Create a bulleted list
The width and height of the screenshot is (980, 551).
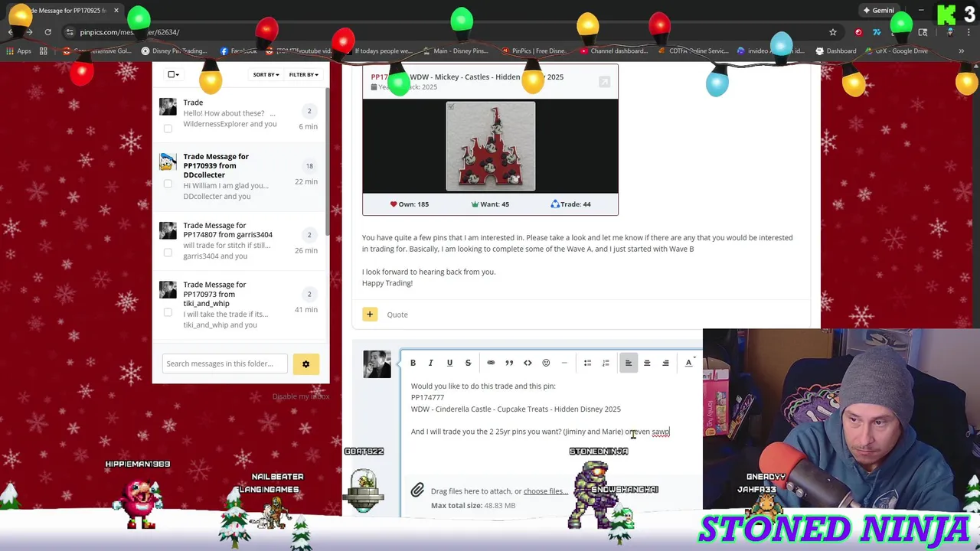tap(587, 363)
